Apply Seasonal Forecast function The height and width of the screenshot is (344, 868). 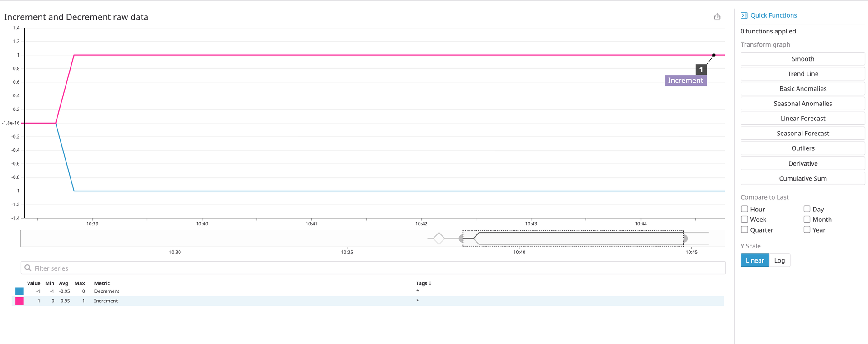point(803,134)
